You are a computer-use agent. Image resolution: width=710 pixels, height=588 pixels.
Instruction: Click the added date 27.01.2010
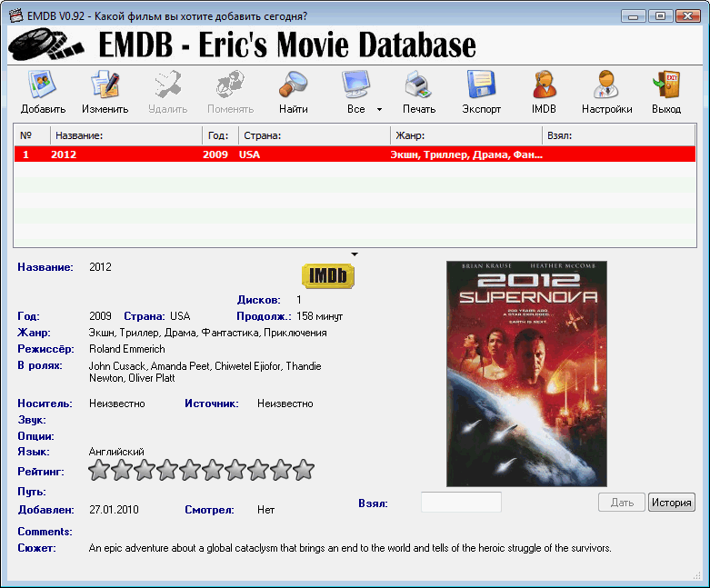tap(114, 510)
